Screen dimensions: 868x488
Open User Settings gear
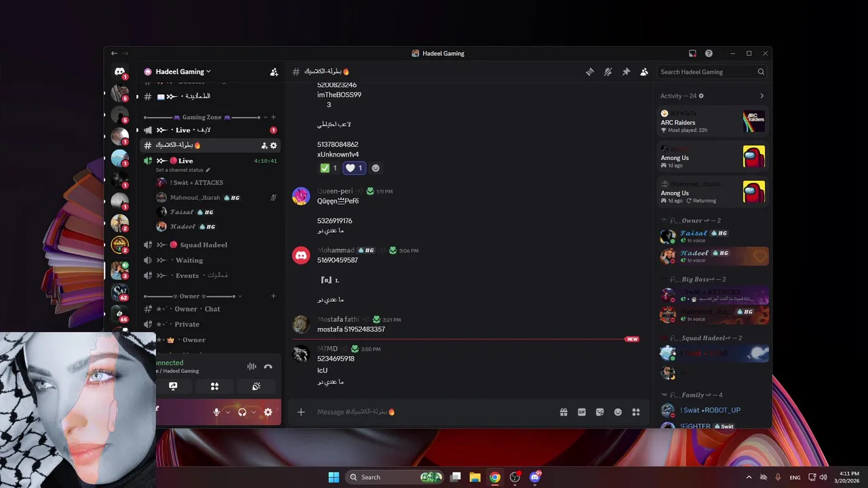coord(268,412)
